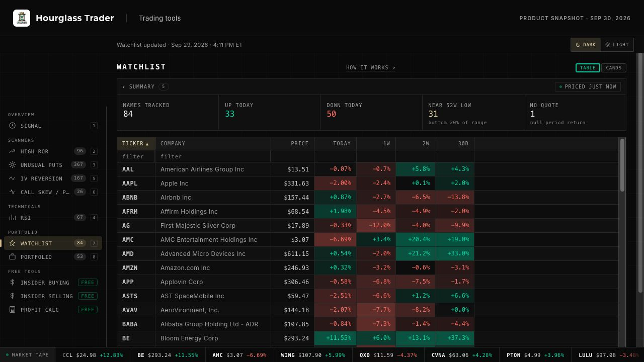Sort by the Ticker column header
The image size is (644, 362).
tap(136, 144)
